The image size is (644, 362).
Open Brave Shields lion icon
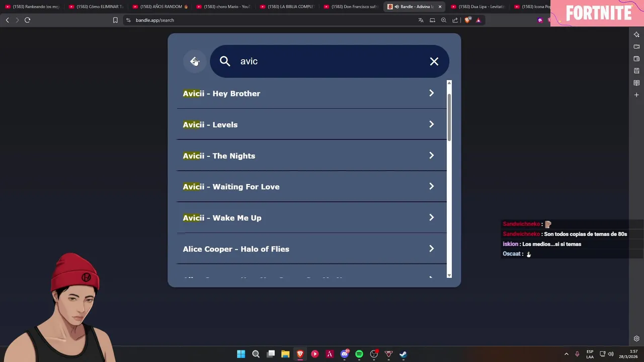pos(467,20)
